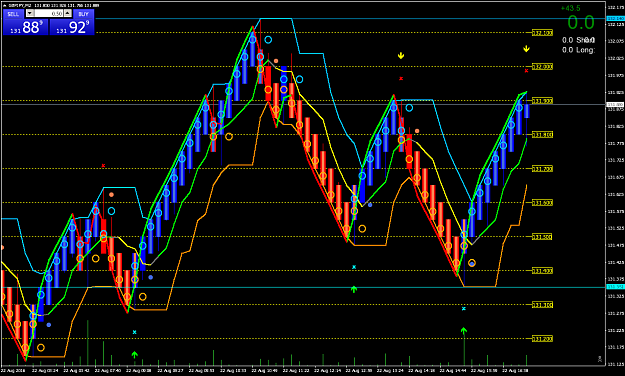Select the yellow 131.900 level label

pos(542,101)
